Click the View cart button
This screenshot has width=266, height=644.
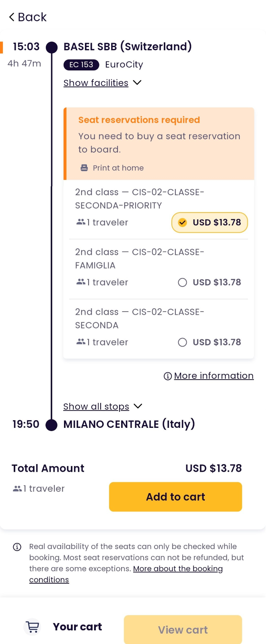click(183, 630)
